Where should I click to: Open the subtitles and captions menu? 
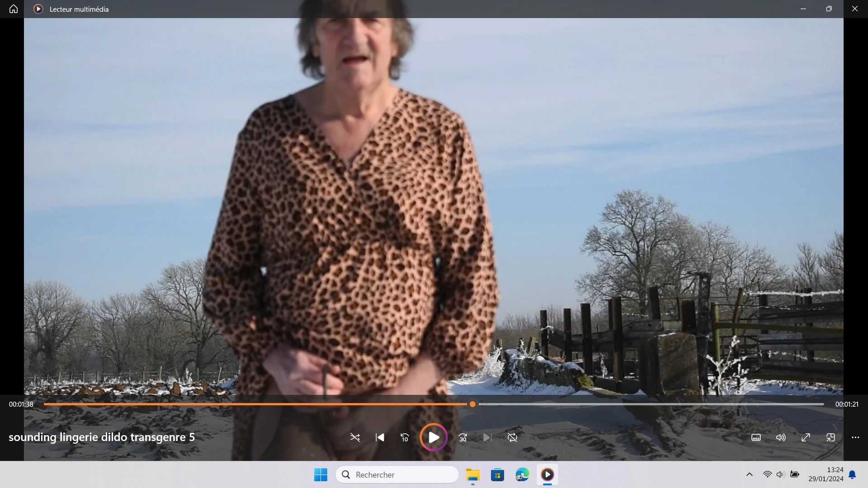pyautogui.click(x=756, y=437)
